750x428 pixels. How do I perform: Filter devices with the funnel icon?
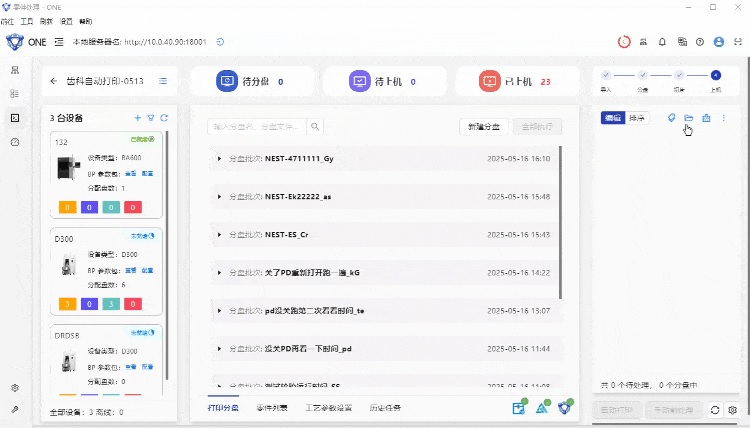[x=151, y=118]
